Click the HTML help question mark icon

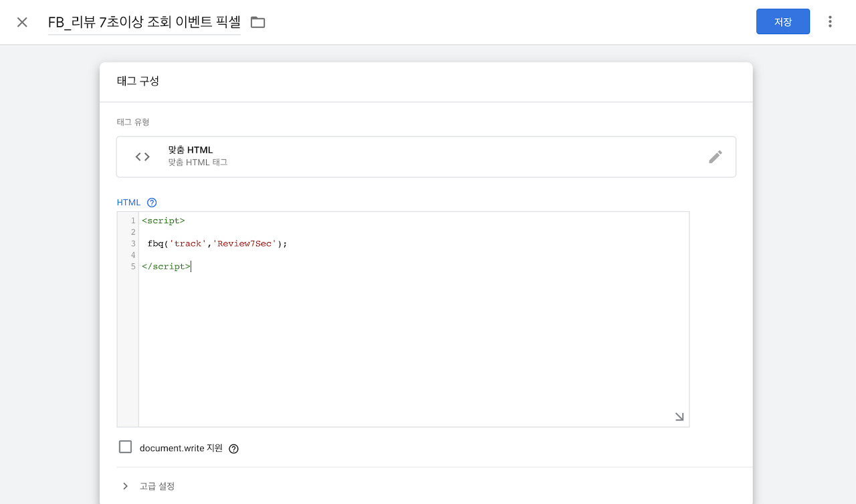(152, 203)
